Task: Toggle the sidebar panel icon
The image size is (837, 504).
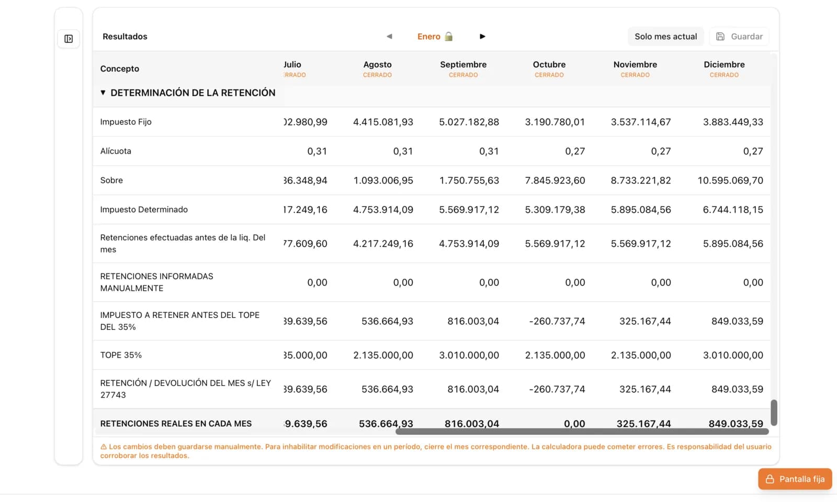Action: [69, 39]
